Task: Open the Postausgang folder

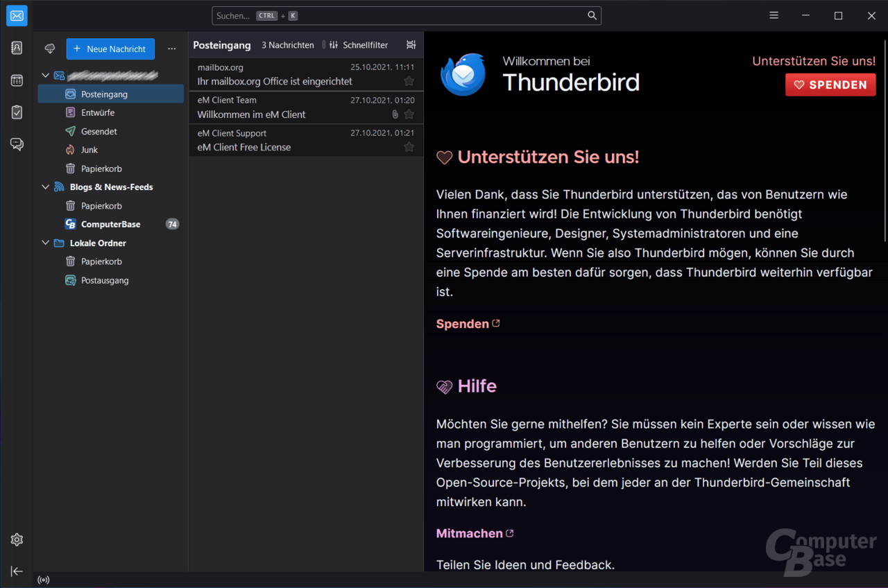Action: click(x=111, y=281)
